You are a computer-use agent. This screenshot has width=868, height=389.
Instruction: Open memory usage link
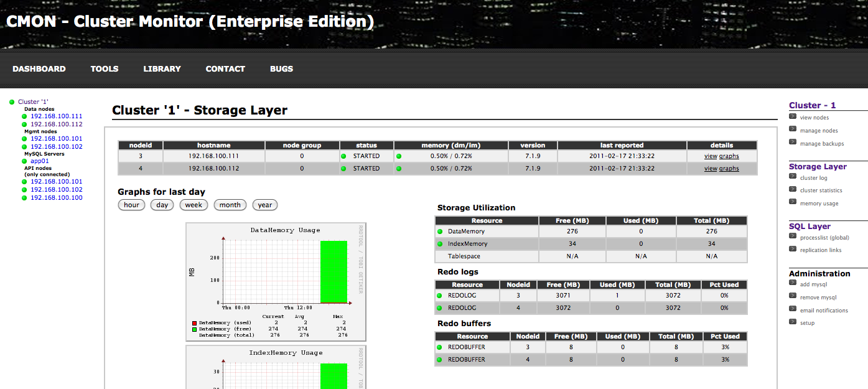[x=819, y=204]
